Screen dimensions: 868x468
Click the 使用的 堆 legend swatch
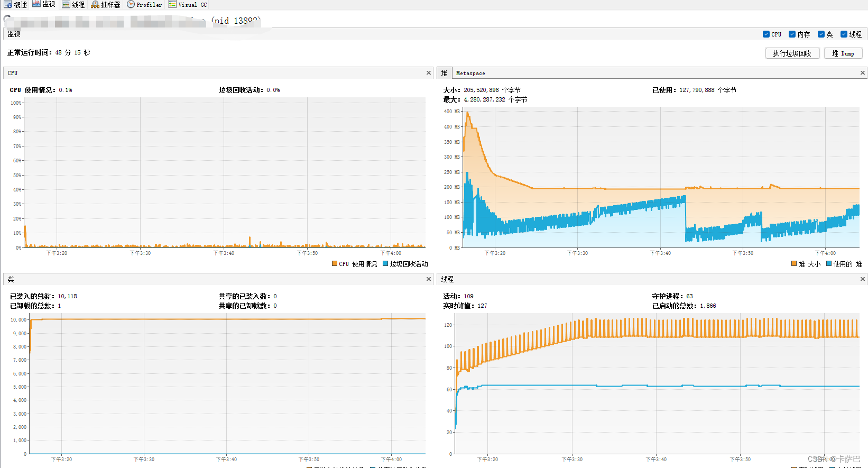coord(829,263)
